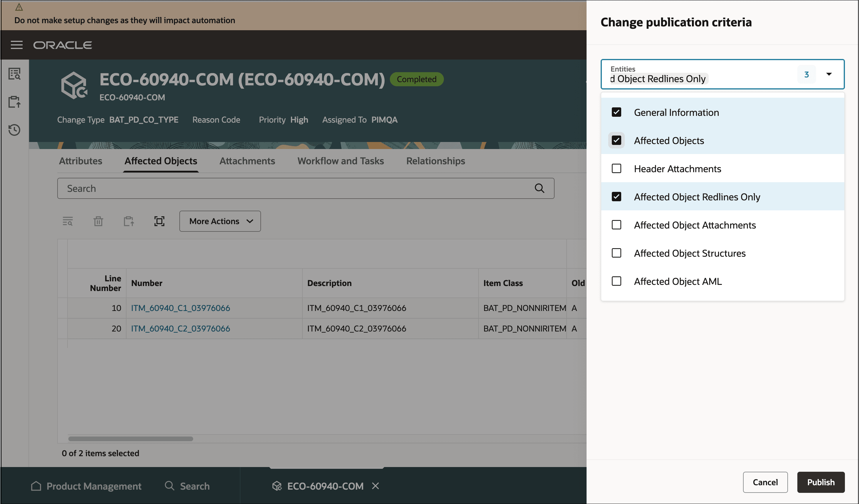The width and height of the screenshot is (859, 504).
Task: Collapse the publication criteria entities list
Action: pos(829,74)
